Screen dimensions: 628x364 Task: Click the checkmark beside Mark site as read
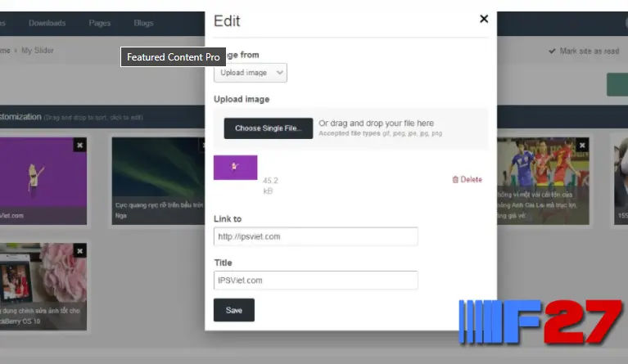[x=552, y=51]
